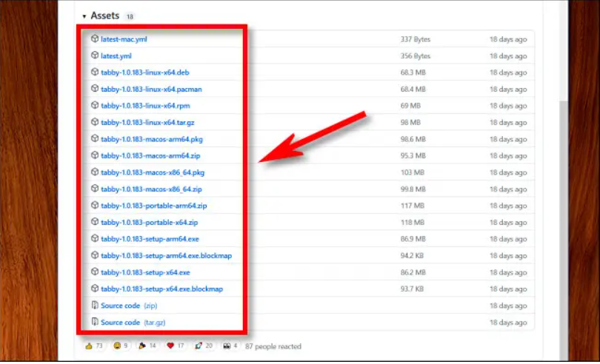Click package icon beside macos-arm64.pkg
This screenshot has height=364, width=600.
point(95,139)
